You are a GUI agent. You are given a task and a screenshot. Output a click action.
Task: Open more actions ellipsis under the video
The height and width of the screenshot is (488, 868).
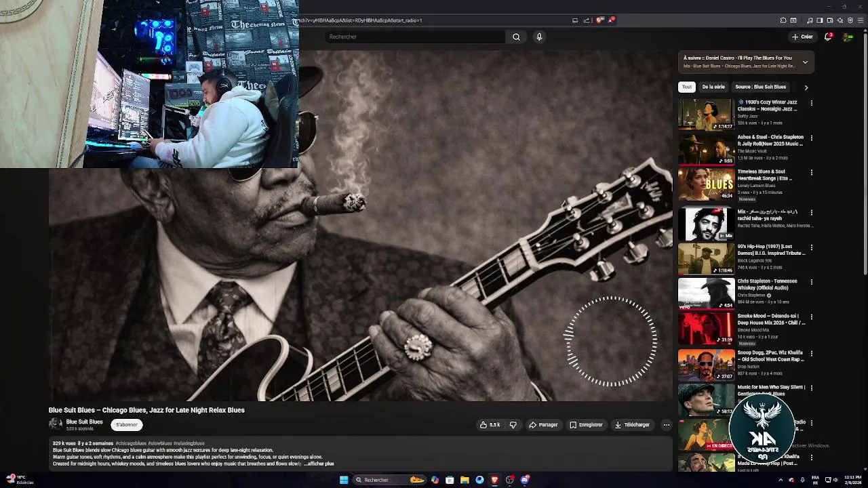click(x=667, y=425)
